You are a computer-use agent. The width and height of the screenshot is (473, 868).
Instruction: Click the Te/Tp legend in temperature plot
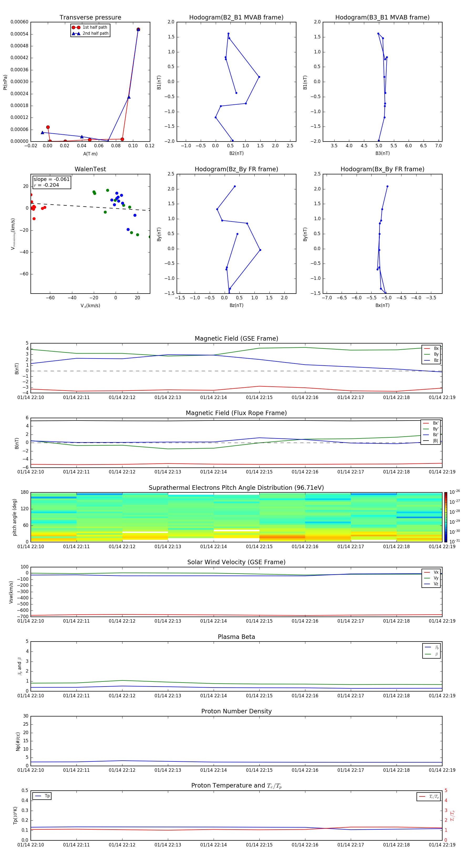tap(429, 797)
